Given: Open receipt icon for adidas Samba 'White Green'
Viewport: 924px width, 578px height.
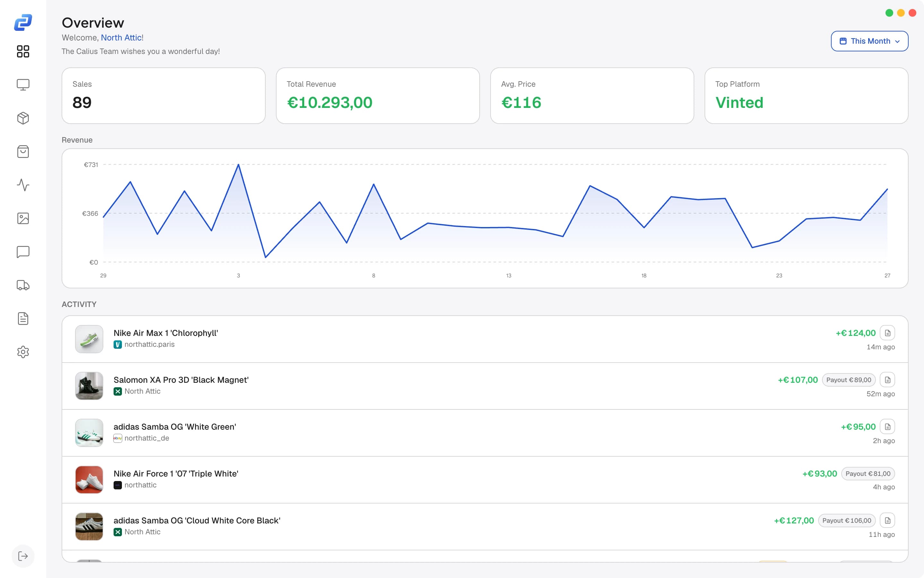Looking at the screenshot, I should tap(887, 427).
